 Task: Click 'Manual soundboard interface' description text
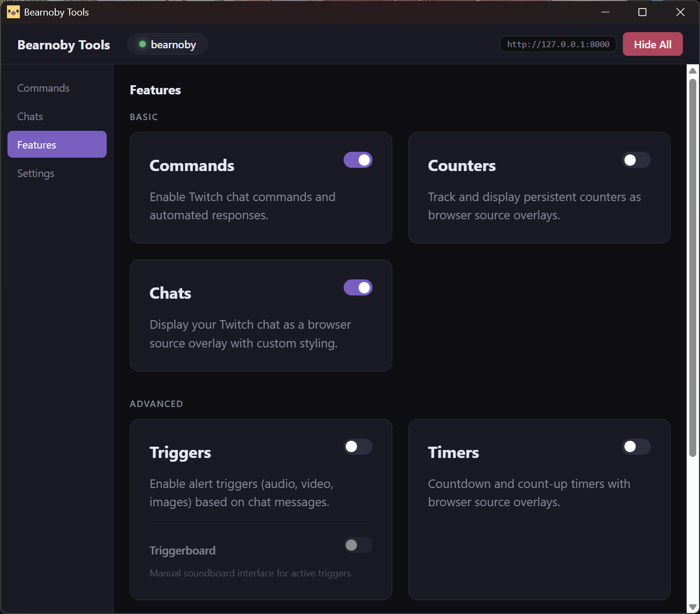pos(251,573)
